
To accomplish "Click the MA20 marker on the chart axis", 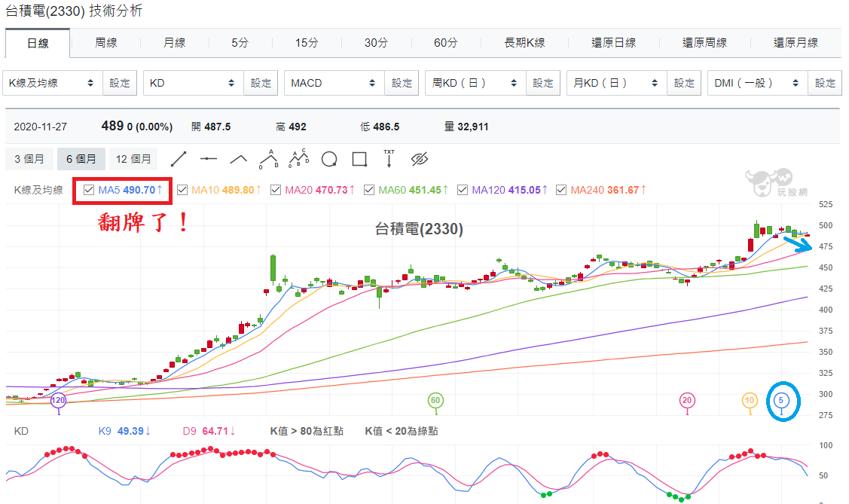I will (687, 401).
